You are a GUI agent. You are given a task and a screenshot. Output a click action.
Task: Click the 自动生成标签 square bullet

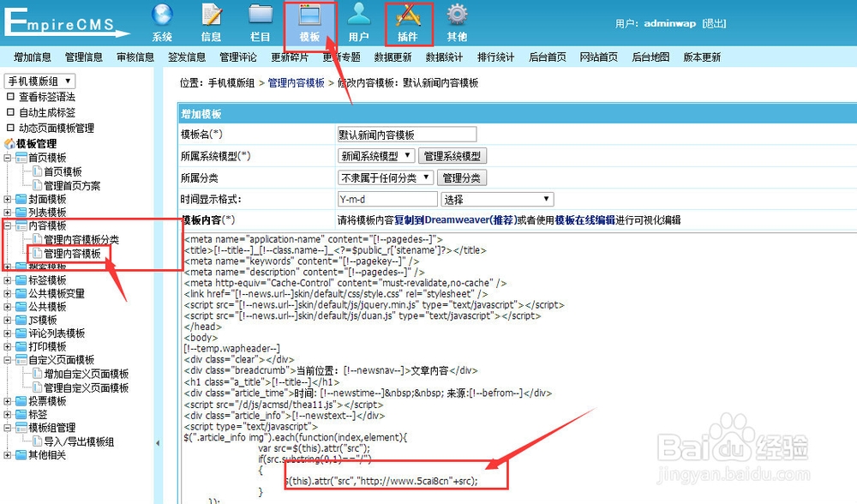10,112
